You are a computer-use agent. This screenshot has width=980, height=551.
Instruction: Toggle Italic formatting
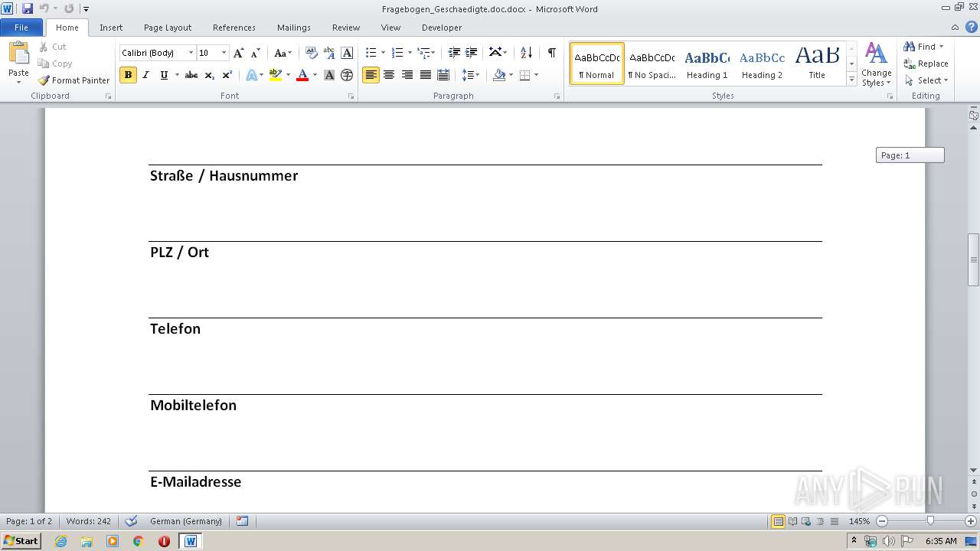click(146, 75)
